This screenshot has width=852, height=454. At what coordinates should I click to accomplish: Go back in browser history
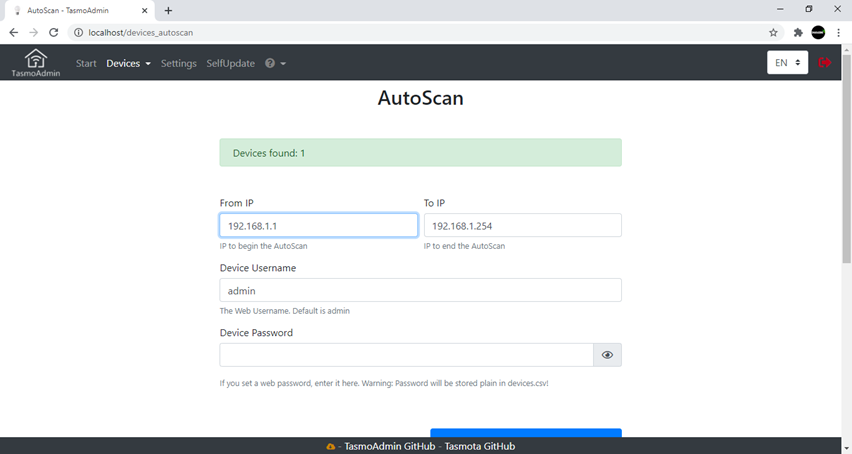click(14, 33)
